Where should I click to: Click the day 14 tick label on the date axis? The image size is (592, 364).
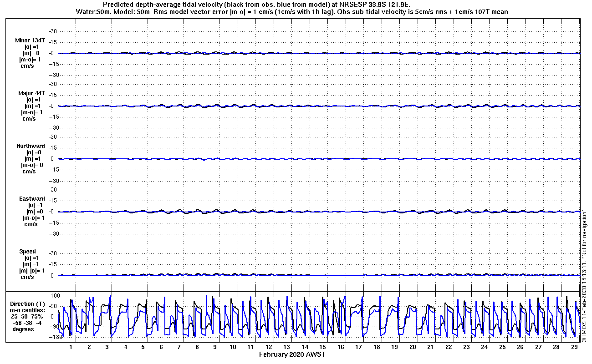click(305, 347)
